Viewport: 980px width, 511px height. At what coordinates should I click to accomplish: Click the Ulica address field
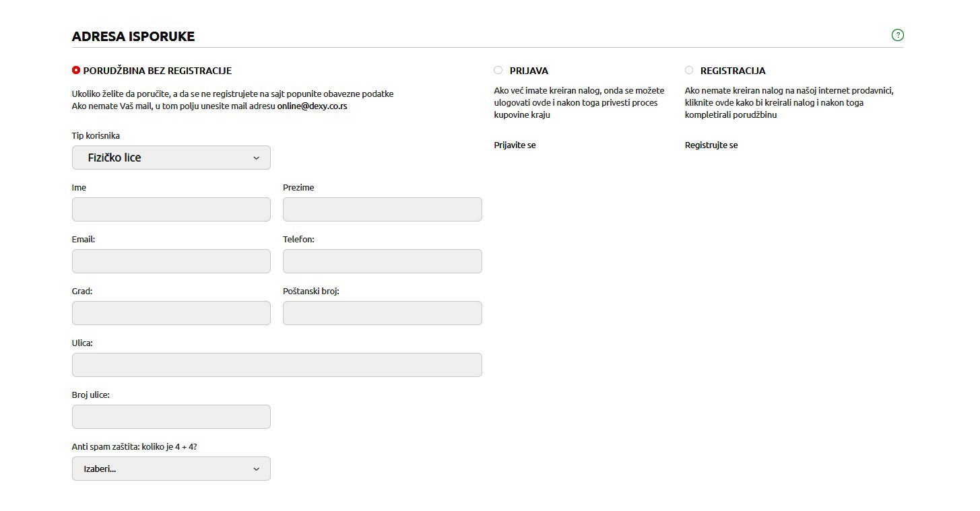[x=277, y=365]
